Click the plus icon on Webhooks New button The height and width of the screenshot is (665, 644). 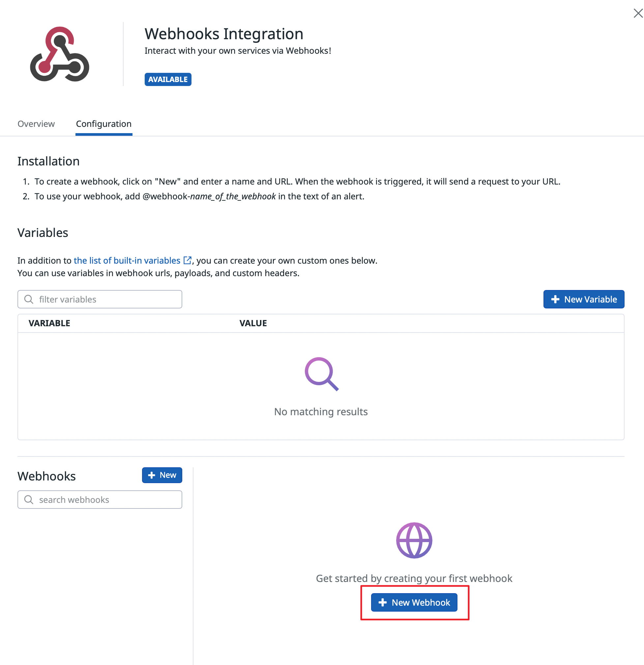pyautogui.click(x=152, y=475)
